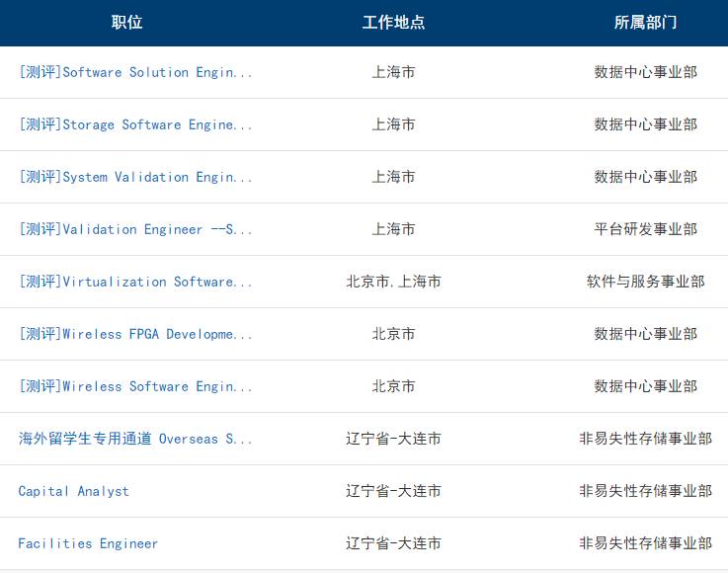Open the Virtualization Software... job link
The width and height of the screenshot is (728, 573).
pos(135,282)
